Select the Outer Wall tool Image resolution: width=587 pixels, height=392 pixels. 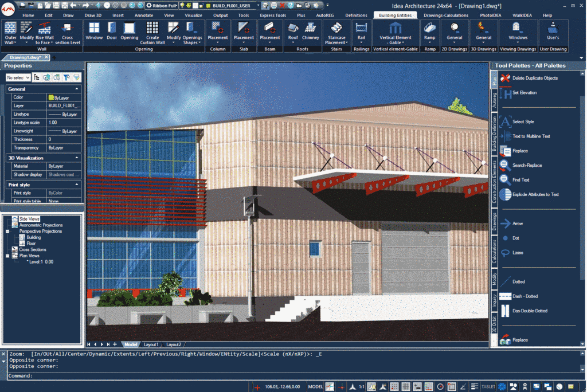tap(10, 33)
